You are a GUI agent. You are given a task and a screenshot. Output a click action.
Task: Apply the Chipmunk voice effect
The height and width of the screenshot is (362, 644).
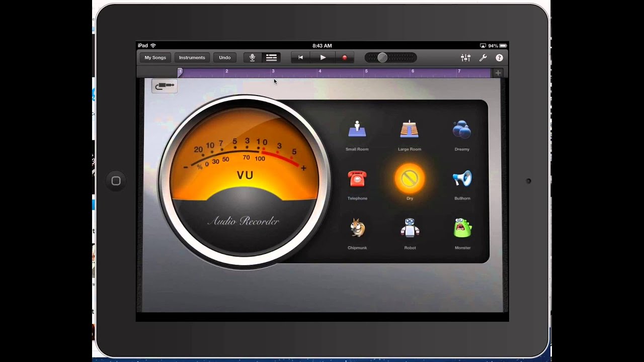pyautogui.click(x=357, y=228)
